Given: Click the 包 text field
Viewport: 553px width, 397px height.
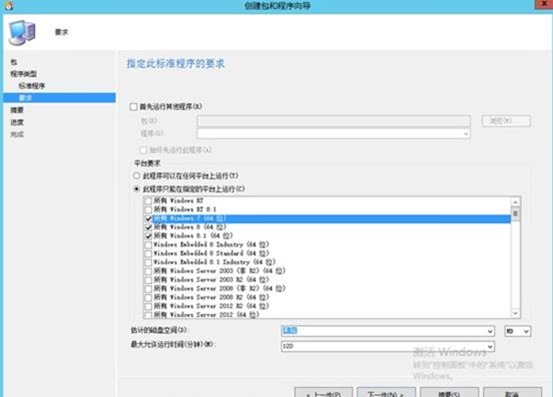Looking at the screenshot, I should pos(333,121).
